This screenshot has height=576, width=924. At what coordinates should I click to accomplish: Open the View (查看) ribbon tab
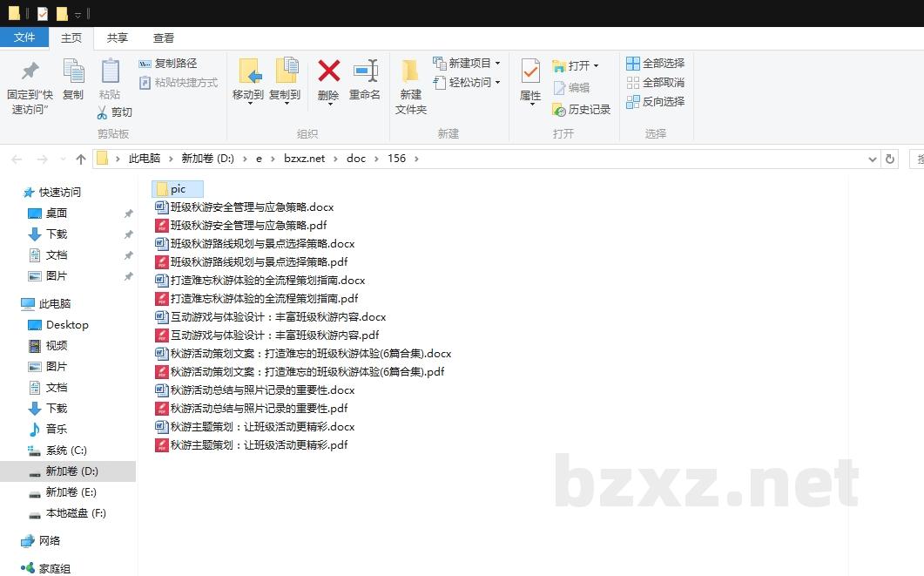(x=164, y=38)
